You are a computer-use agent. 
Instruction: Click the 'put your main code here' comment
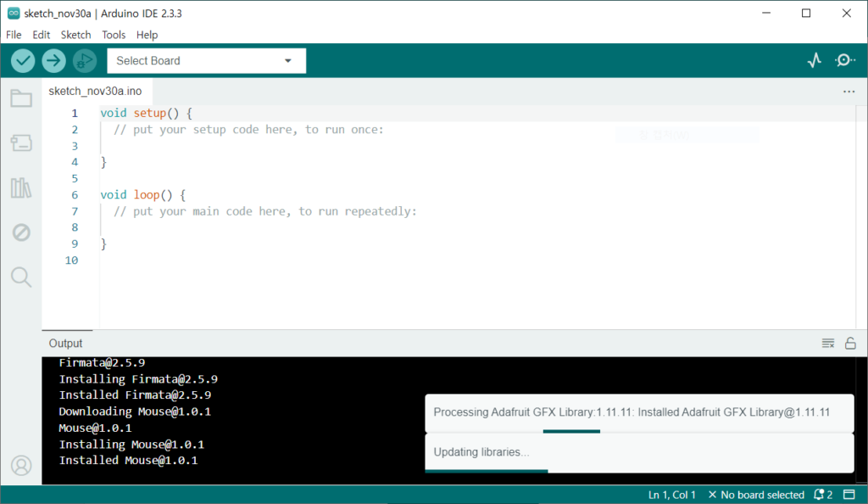click(x=265, y=211)
